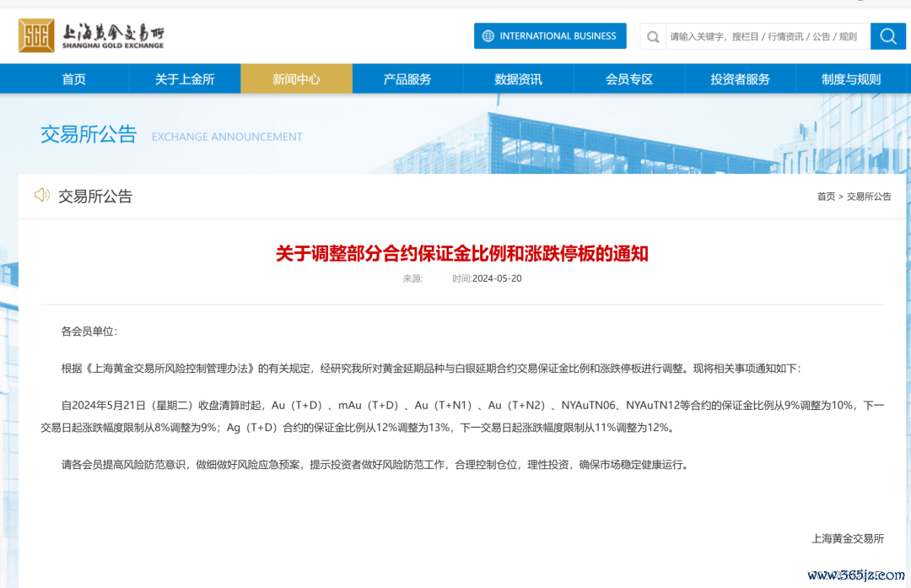This screenshot has width=911, height=588.
Task: Click the signature 上海黄金交易所 at bottom right
Action: pos(848,538)
